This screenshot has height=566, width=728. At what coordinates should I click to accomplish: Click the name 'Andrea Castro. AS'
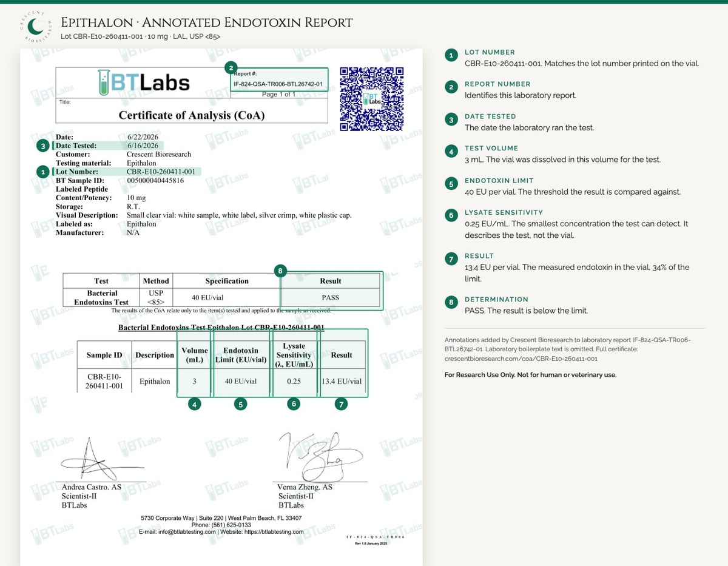[x=92, y=487]
